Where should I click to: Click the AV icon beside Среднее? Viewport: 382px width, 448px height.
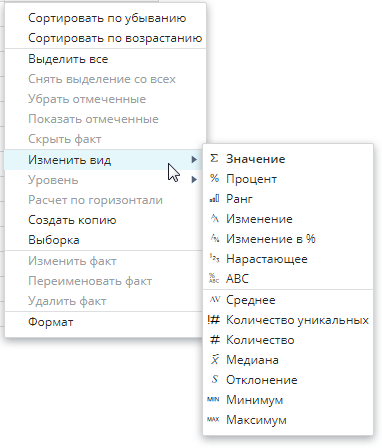[x=215, y=299]
